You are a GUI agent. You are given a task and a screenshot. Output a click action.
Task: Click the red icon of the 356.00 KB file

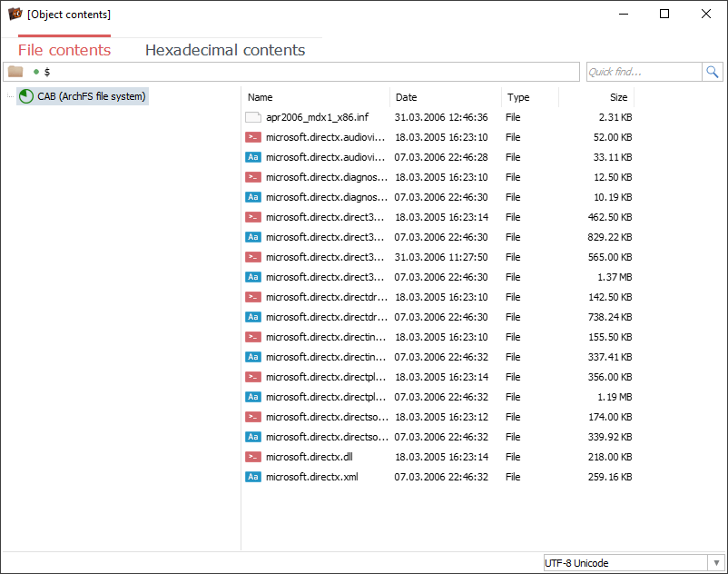(x=253, y=377)
